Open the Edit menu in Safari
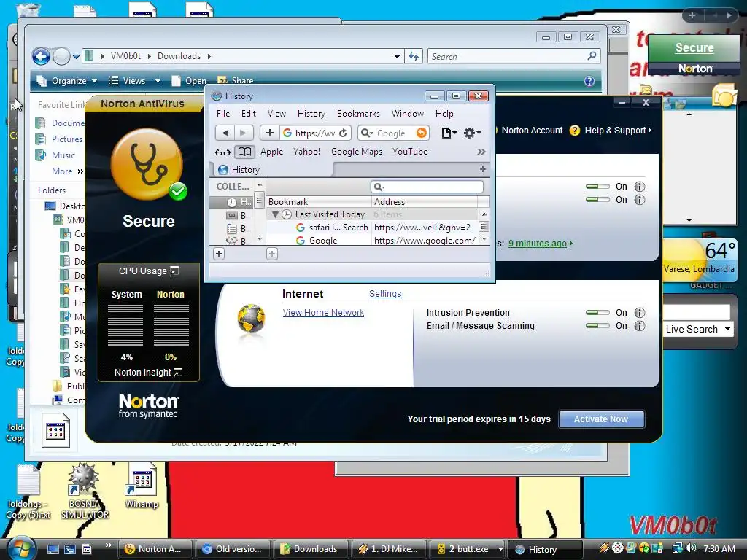Viewport: 747px width, 560px height. click(248, 114)
